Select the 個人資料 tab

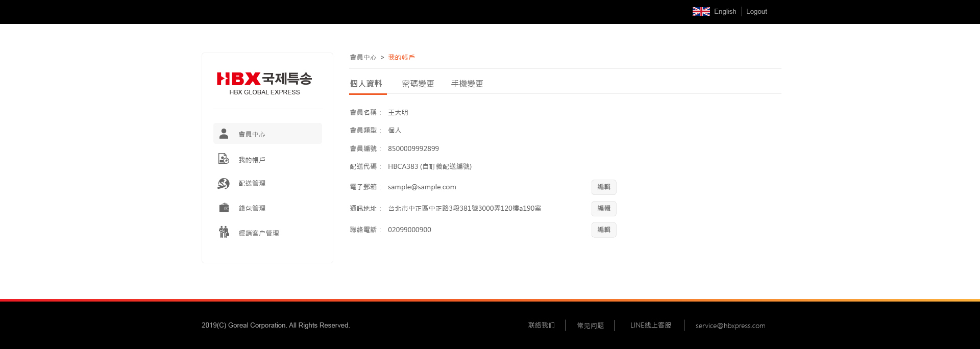(x=366, y=84)
